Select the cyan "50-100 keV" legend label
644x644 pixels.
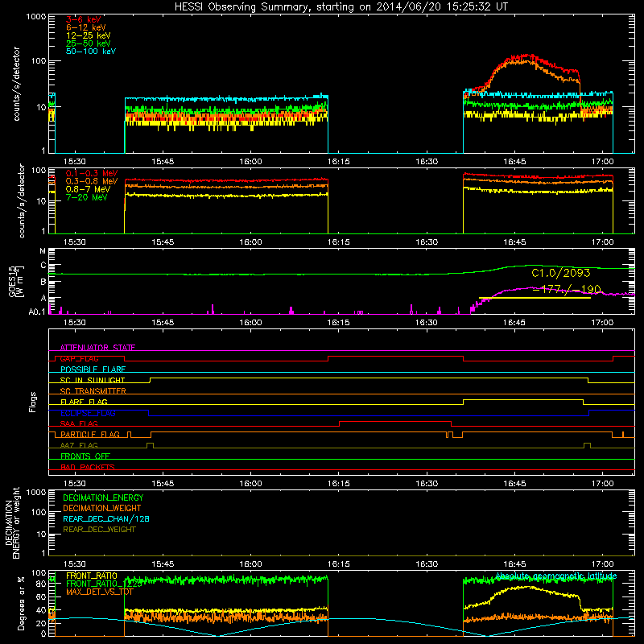point(91,52)
